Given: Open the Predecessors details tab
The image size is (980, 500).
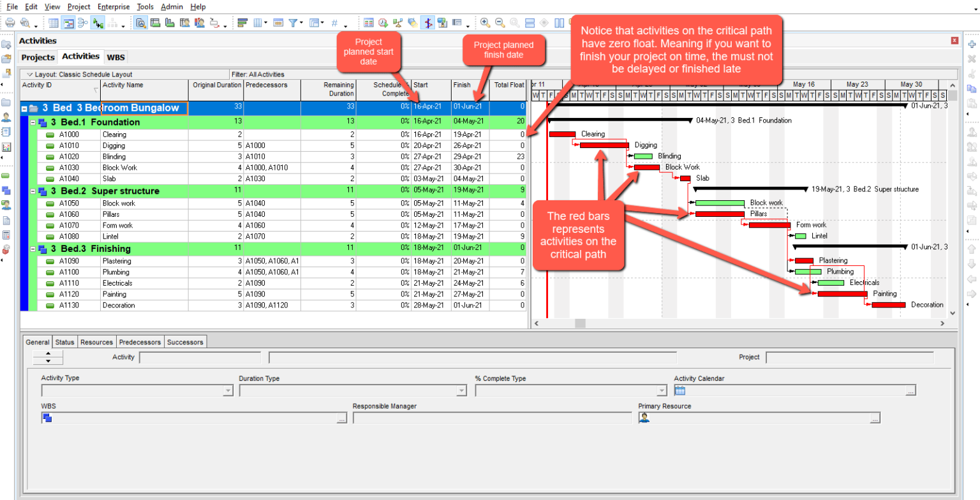Looking at the screenshot, I should click(x=140, y=342).
